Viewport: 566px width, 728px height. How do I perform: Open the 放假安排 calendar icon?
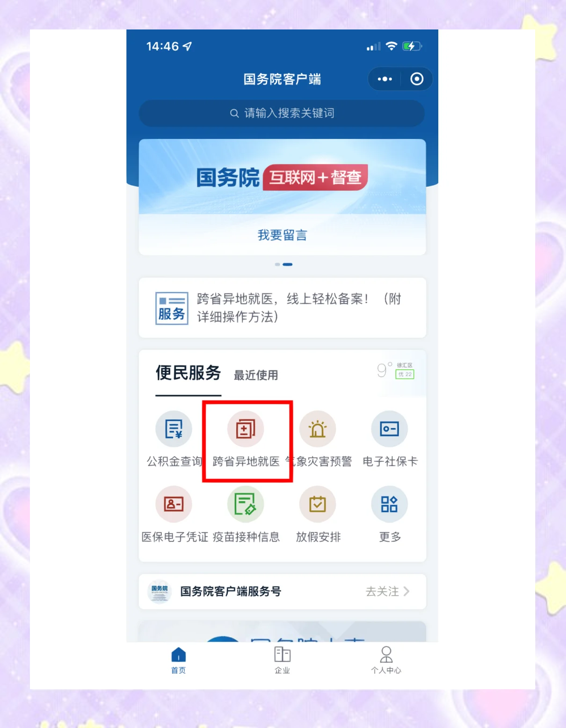[x=318, y=504]
